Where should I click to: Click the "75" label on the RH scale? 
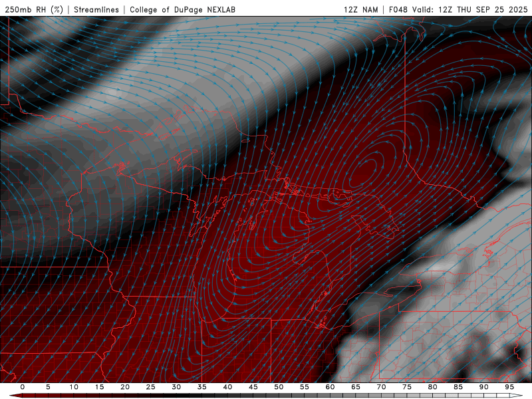407,387
